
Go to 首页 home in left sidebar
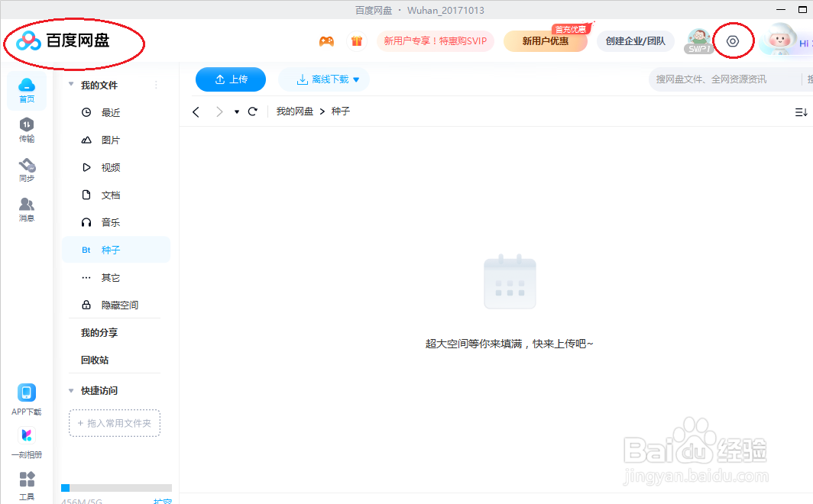[x=27, y=90]
